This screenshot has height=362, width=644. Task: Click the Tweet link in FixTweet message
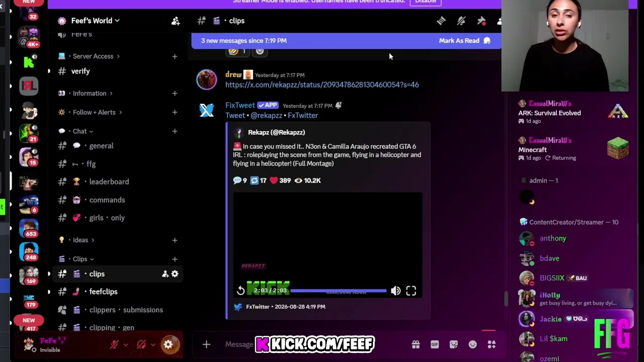tap(235, 116)
